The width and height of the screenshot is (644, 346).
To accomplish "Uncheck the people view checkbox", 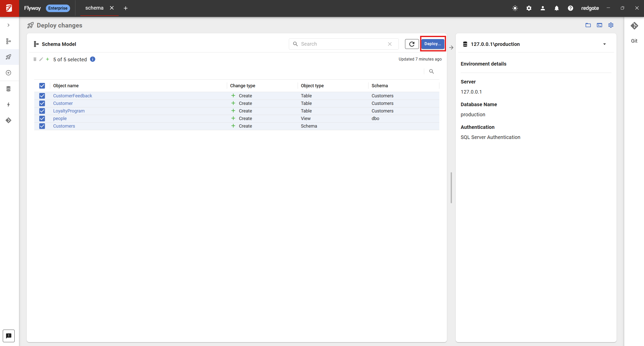I will (42, 119).
